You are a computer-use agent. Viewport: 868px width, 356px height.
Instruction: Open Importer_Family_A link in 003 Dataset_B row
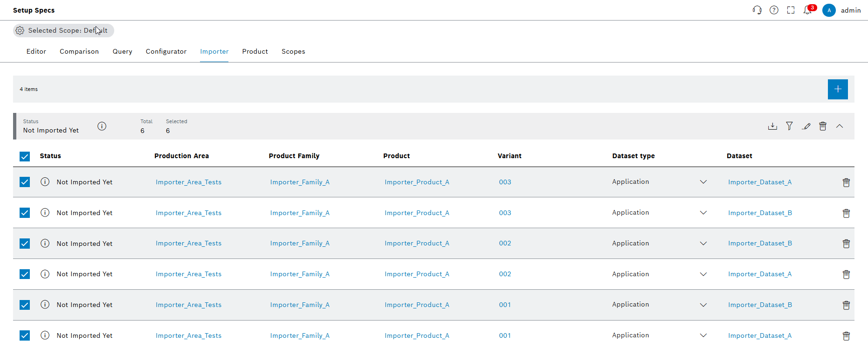point(300,213)
